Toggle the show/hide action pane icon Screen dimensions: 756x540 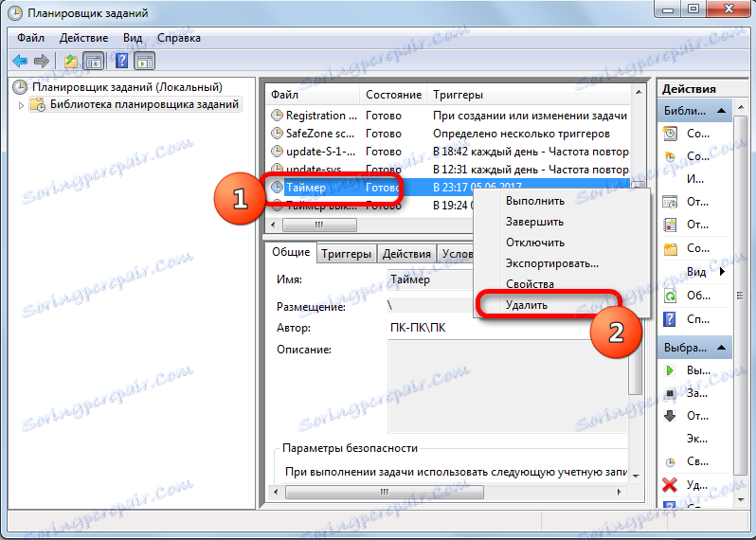145,62
